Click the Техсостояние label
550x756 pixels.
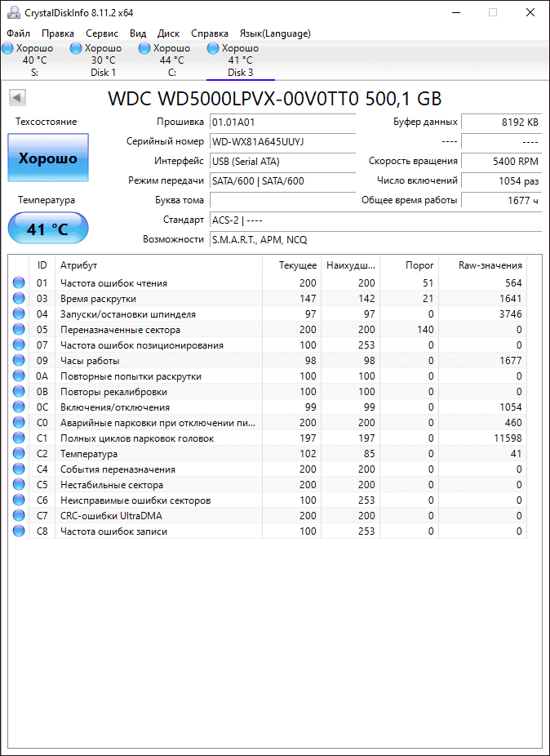pos(47,122)
